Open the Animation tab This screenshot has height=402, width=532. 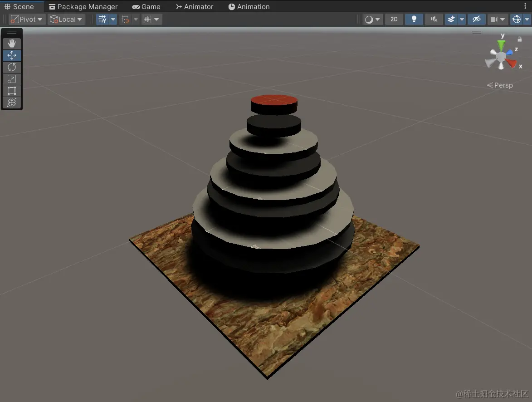(x=249, y=6)
